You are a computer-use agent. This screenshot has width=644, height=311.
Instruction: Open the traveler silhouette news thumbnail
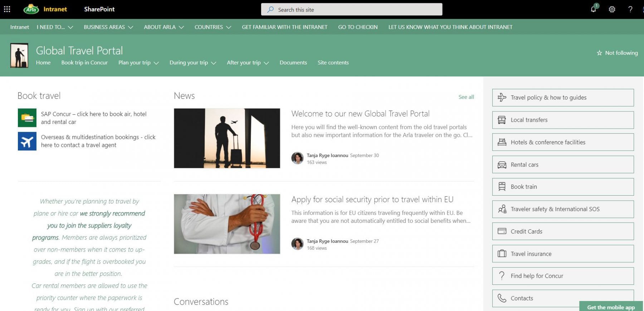pyautogui.click(x=227, y=138)
